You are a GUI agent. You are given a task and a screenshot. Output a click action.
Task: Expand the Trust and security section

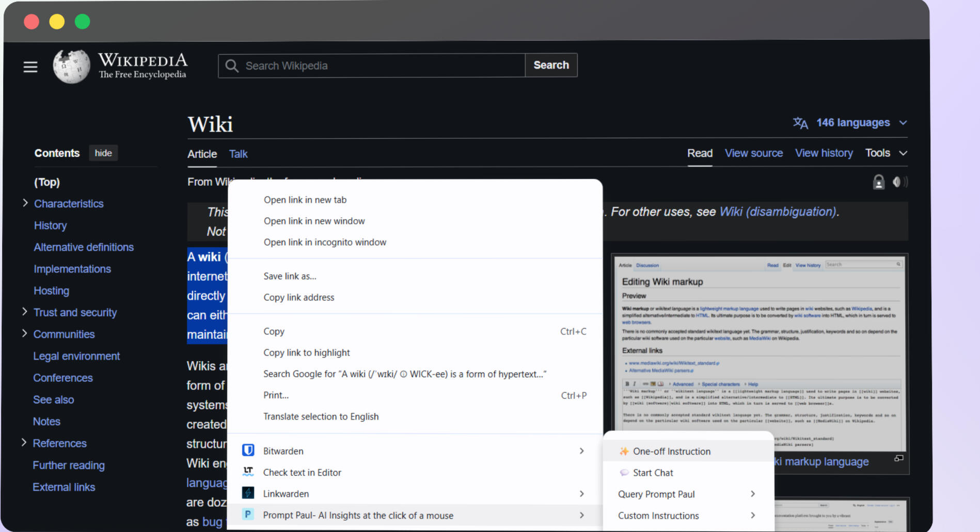pyautogui.click(x=25, y=312)
